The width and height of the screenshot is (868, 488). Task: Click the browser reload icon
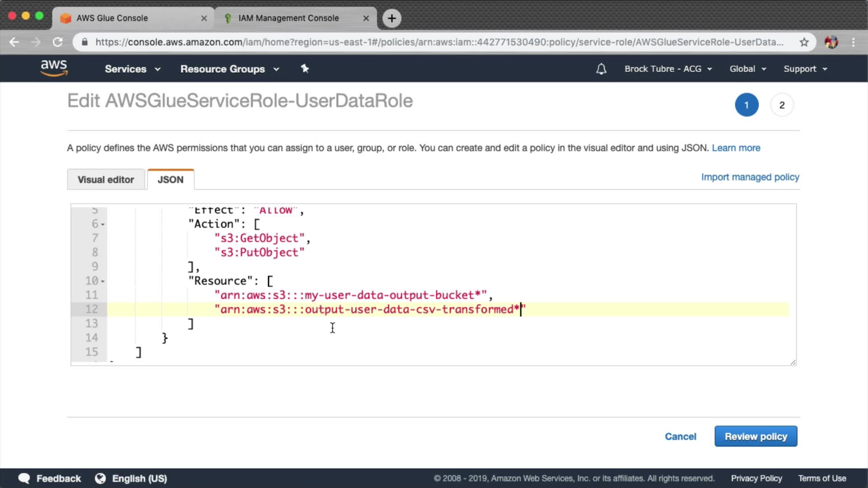[57, 42]
